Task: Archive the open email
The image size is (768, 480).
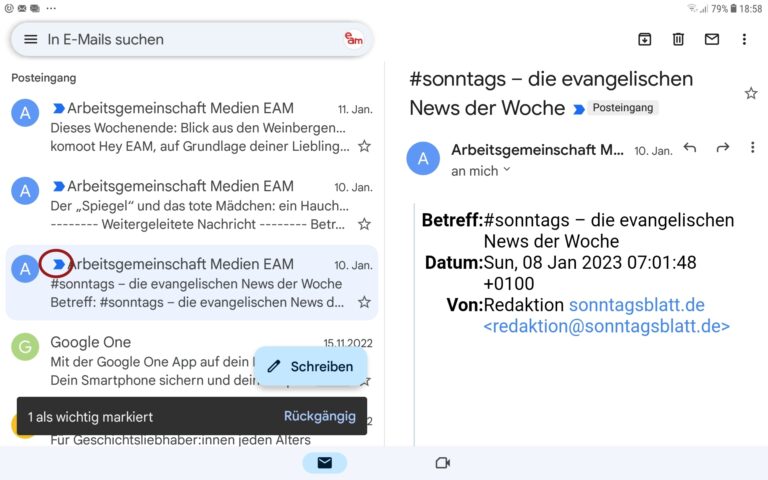Action: (645, 39)
